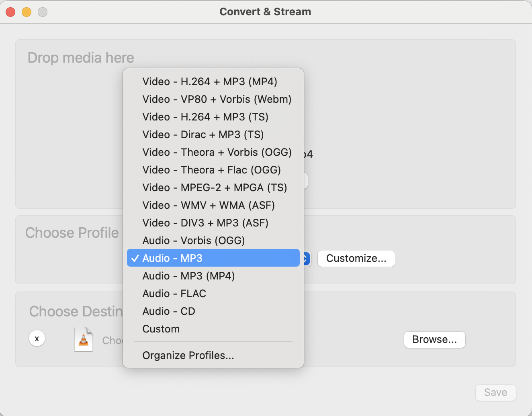This screenshot has width=532, height=416.
Task: Choose the Video - H.264 + MP3 (MP4) profile
Action: point(210,82)
